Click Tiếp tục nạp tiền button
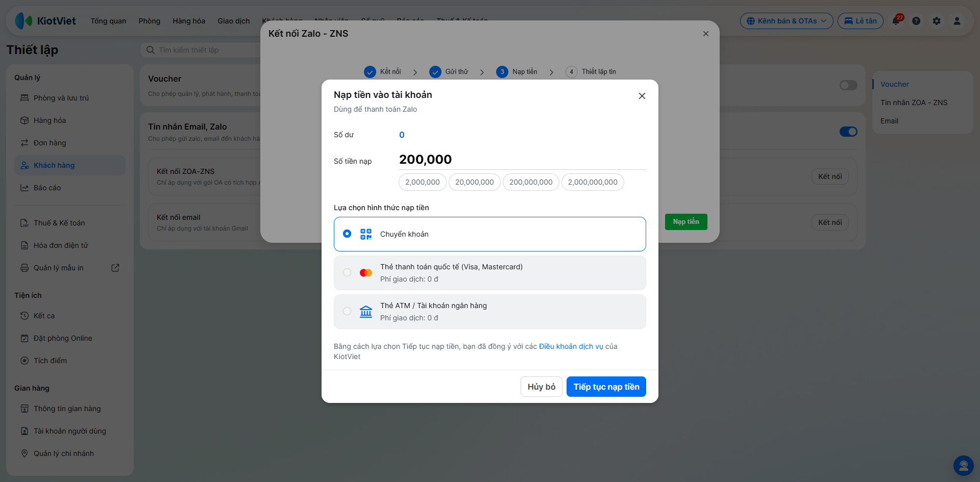 point(606,387)
